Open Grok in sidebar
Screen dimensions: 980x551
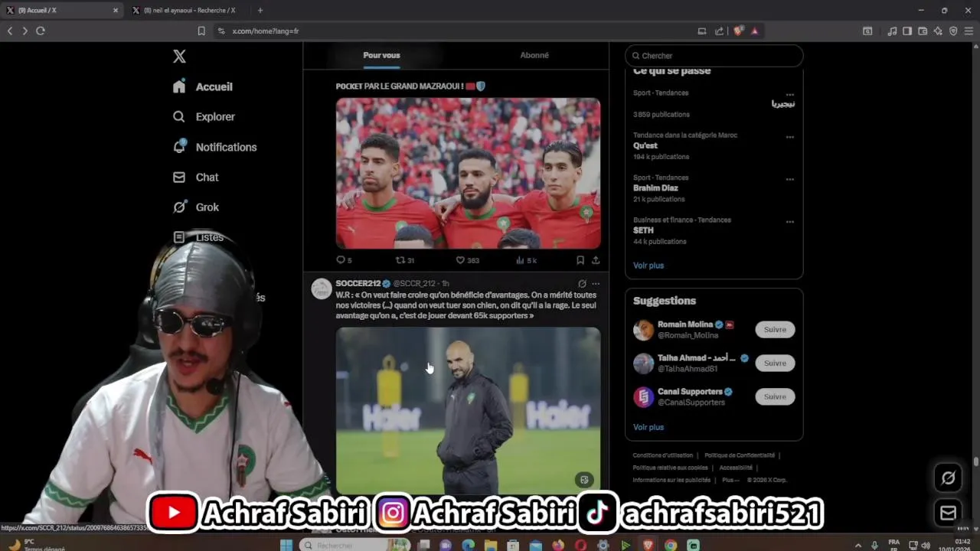196,207
